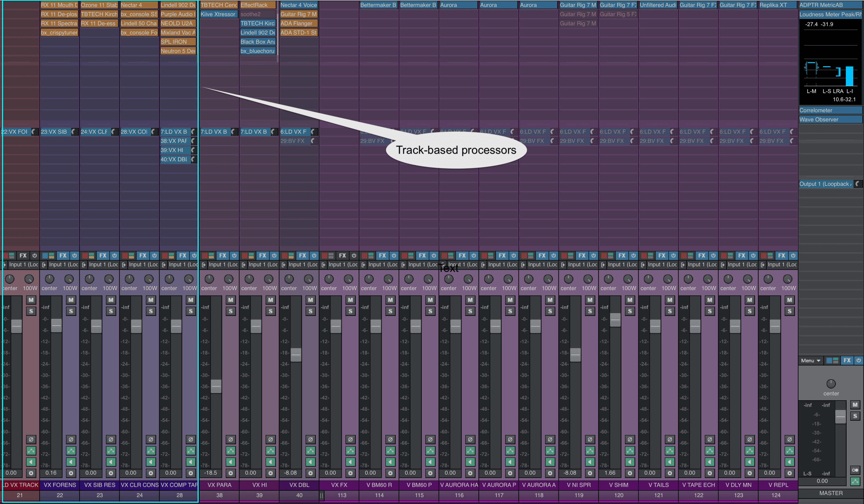The width and height of the screenshot is (864, 504).
Task: Select the V TAPE ECH track name label
Action: coord(698,485)
